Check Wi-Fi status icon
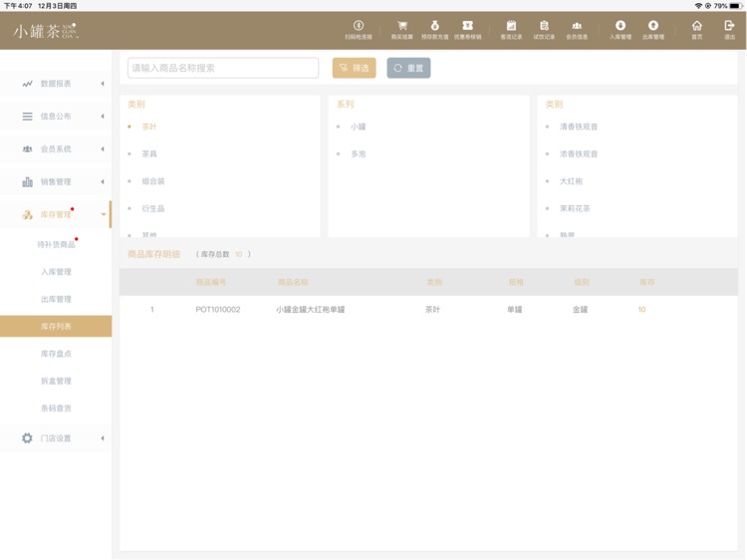This screenshot has height=560, width=747. point(698,6)
